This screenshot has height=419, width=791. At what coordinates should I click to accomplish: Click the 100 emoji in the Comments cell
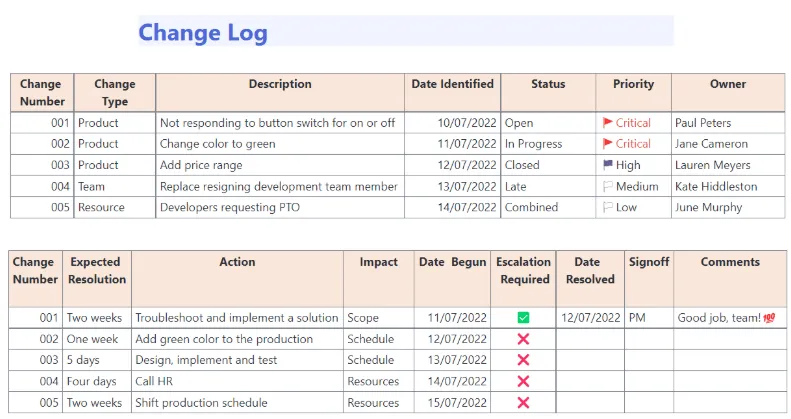click(769, 318)
